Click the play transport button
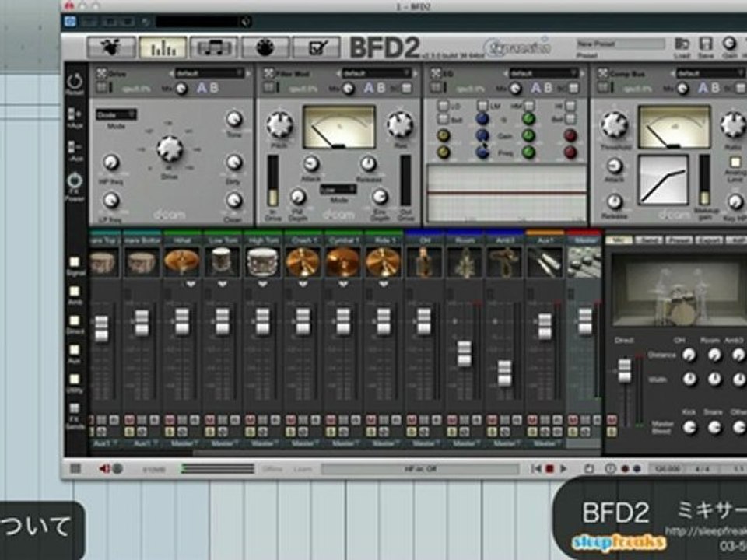 pos(563,468)
